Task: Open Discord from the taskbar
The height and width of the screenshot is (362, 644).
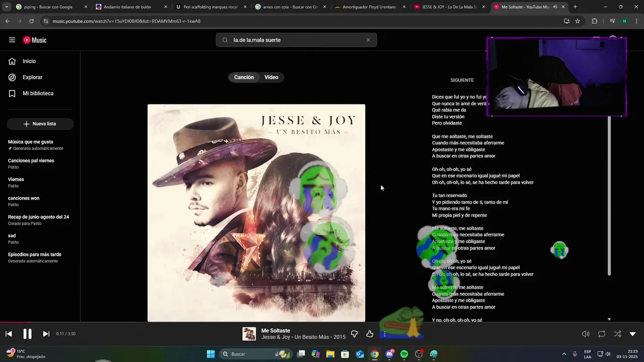Action: [389, 354]
